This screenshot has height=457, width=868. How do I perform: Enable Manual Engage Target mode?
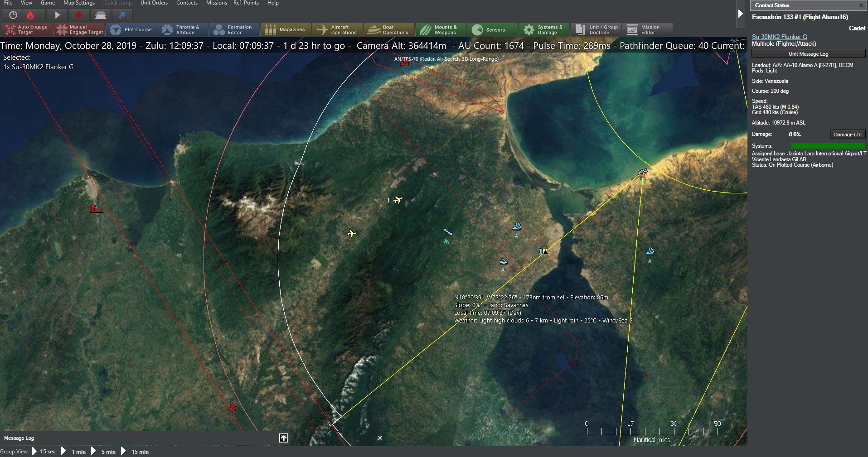coord(79,29)
